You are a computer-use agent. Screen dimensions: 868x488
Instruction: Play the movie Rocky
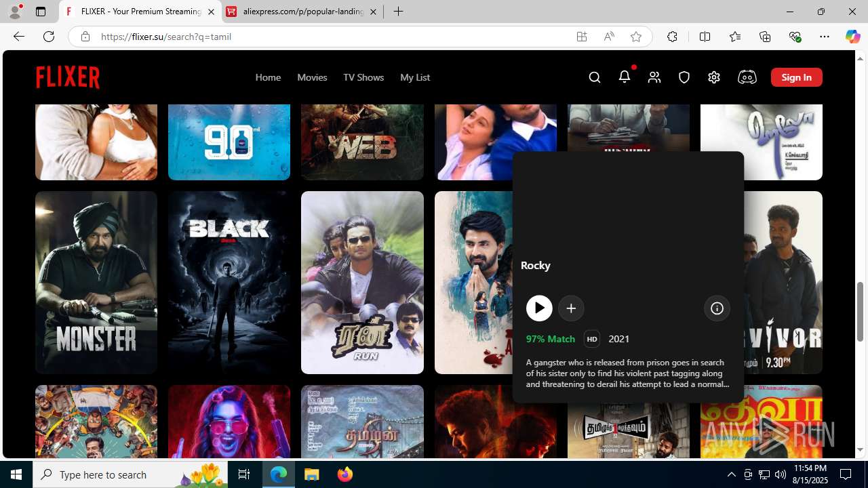pos(539,308)
